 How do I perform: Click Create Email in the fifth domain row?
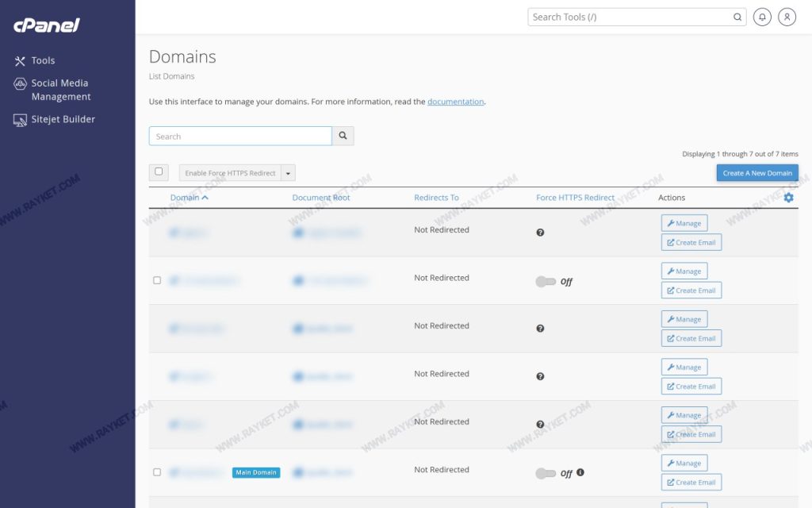point(691,434)
